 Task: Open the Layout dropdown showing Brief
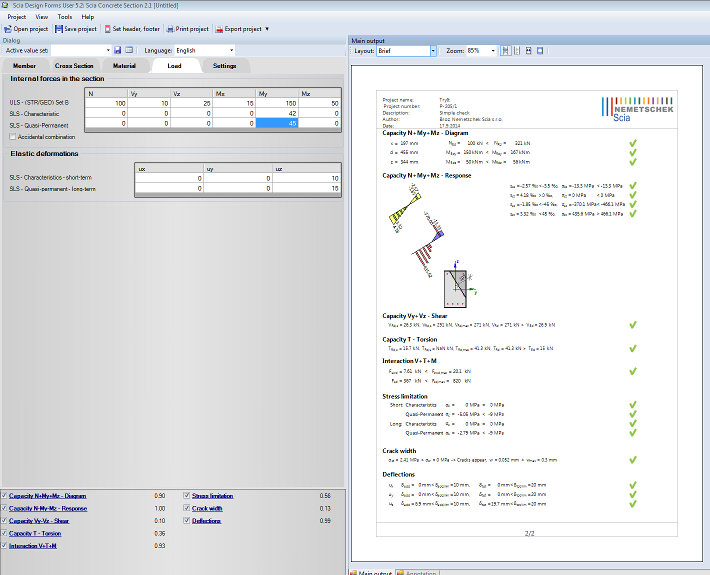(x=433, y=50)
